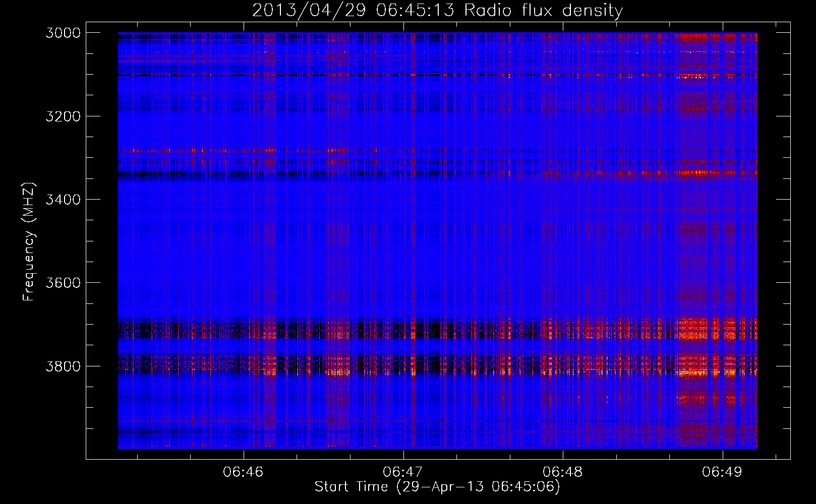Click the 06:46 time tick label
Viewport: 816px width, 504px height.
[x=244, y=472]
